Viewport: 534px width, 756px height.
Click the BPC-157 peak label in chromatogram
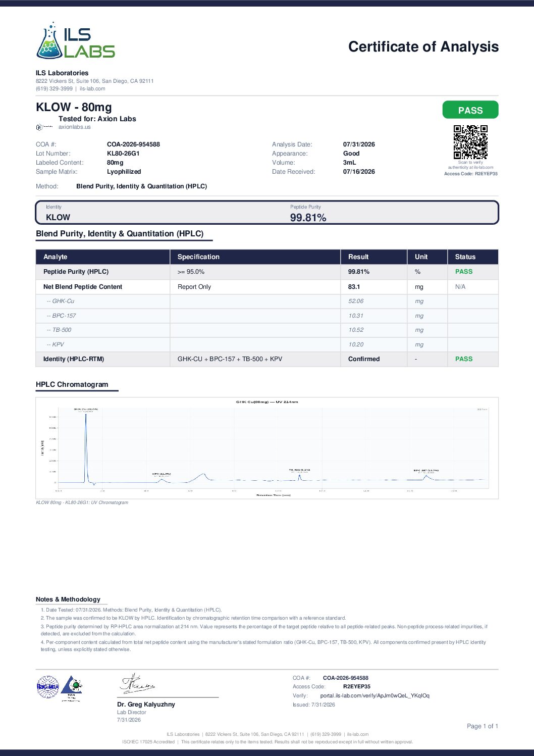pyautogui.click(x=426, y=471)
